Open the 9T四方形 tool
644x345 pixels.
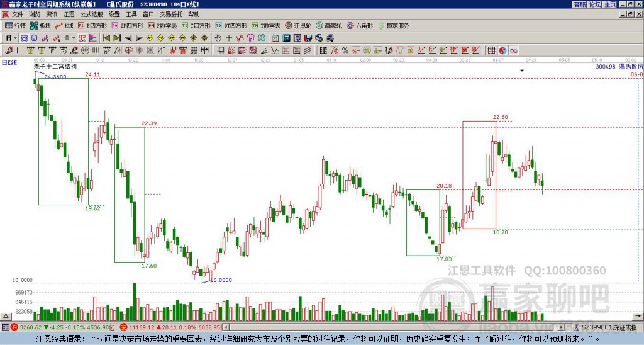[x=231, y=25]
